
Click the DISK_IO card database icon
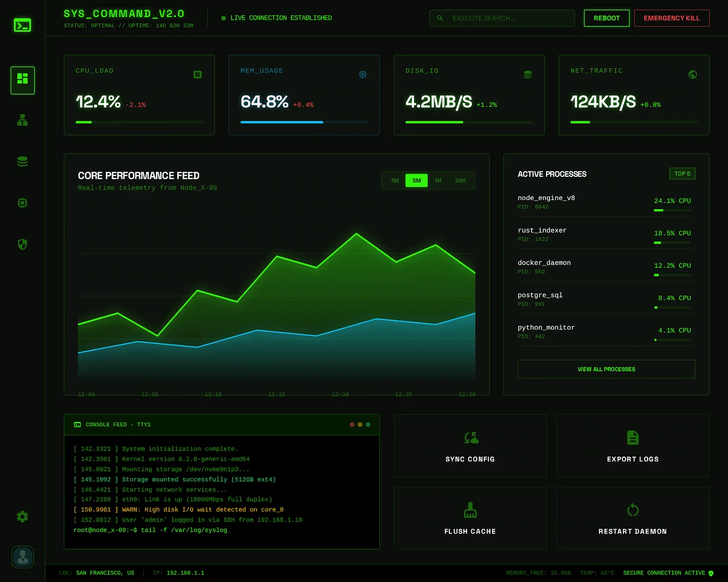(x=528, y=75)
